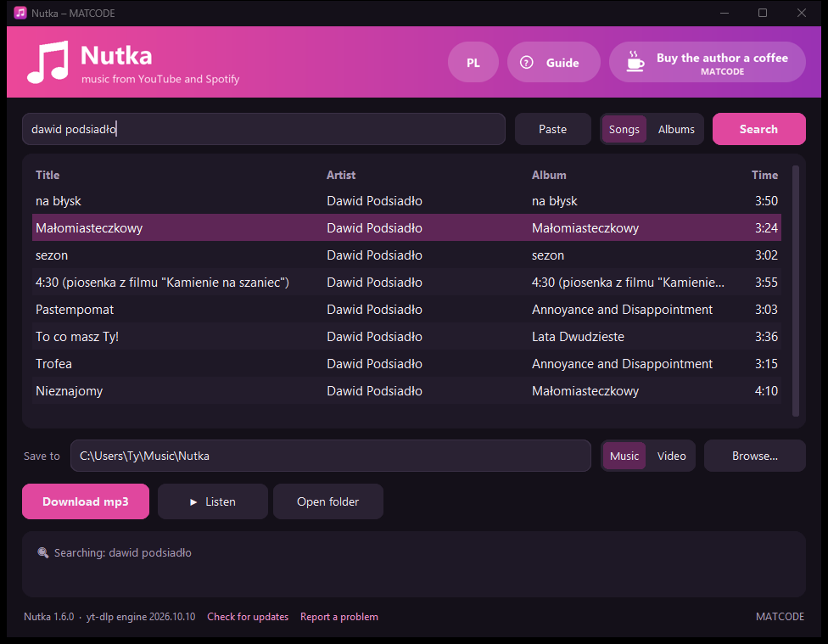The image size is (828, 644).
Task: Maximize the Nutka window
Action: [x=763, y=13]
